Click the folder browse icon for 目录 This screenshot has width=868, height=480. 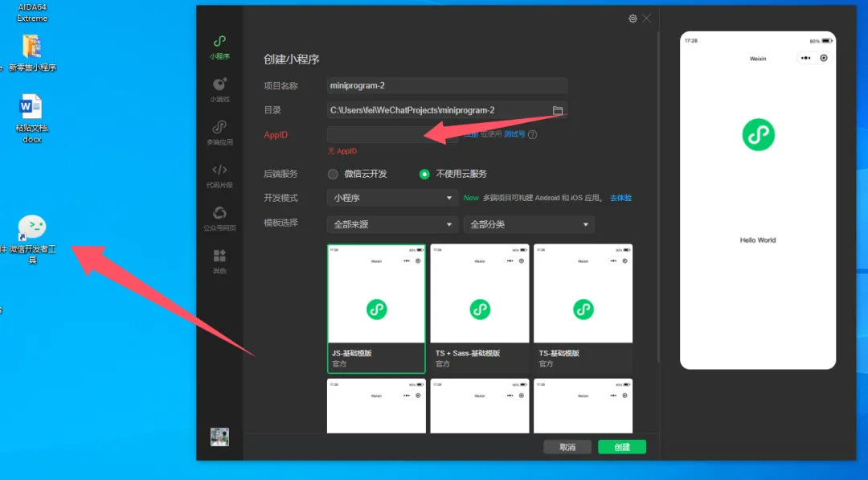point(558,110)
